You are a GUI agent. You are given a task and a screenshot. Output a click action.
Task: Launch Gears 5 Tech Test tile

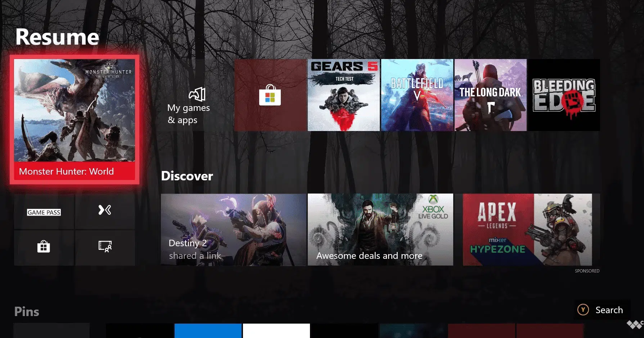point(344,95)
